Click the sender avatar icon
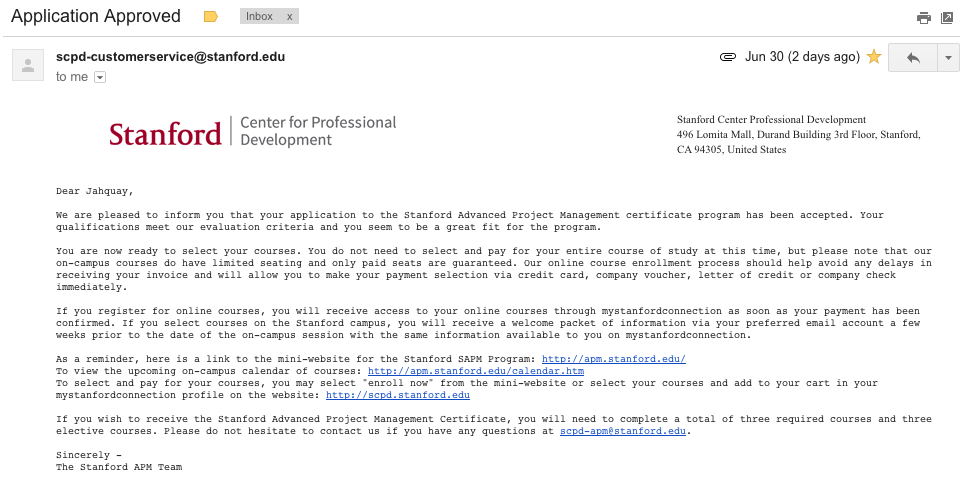 (x=28, y=65)
